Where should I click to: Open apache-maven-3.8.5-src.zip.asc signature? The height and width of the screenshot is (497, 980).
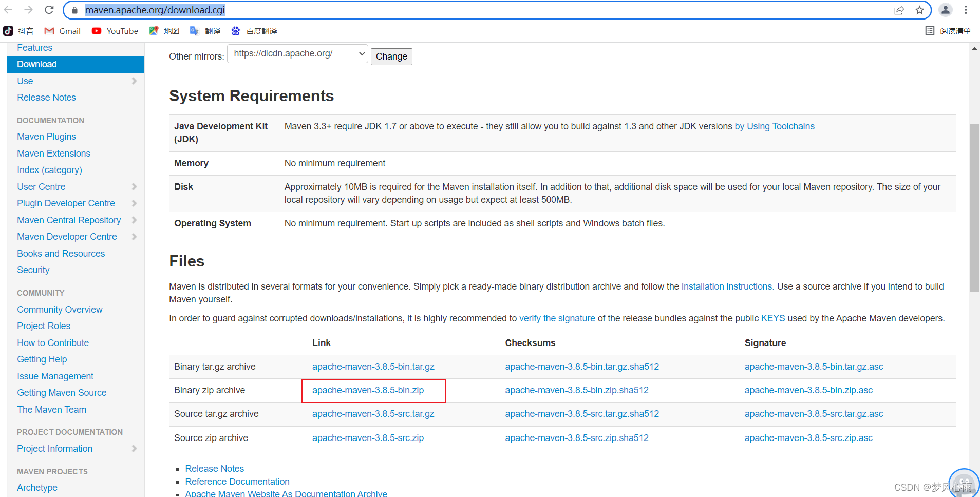click(809, 438)
